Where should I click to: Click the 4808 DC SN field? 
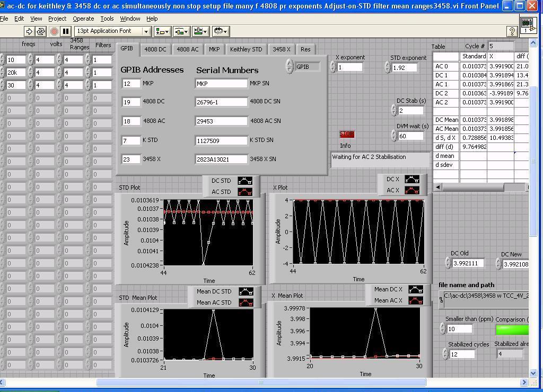[221, 102]
